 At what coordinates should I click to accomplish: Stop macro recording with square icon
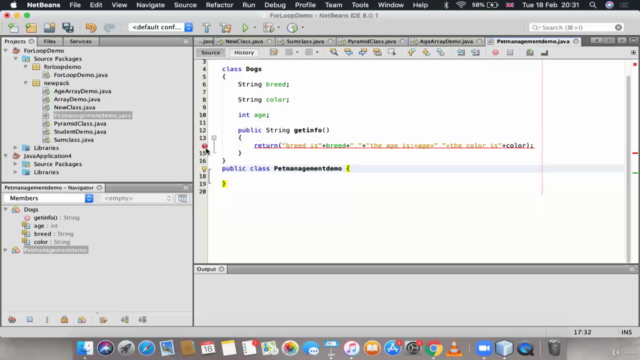click(510, 52)
